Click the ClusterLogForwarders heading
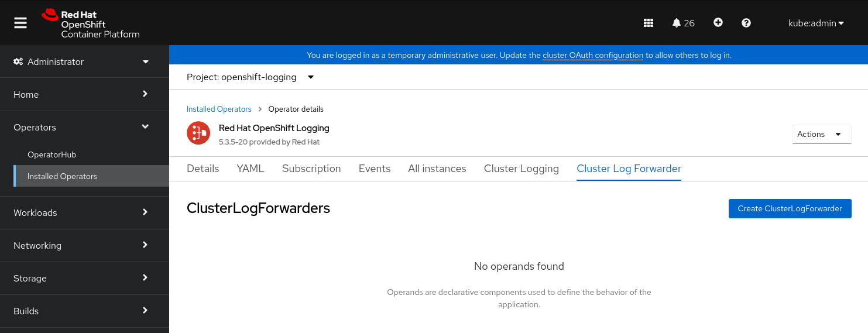Screen dimensions: 868x333 [258, 208]
